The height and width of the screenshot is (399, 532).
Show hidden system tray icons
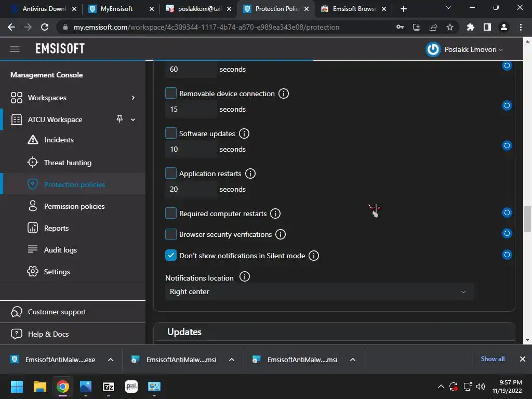click(441, 387)
